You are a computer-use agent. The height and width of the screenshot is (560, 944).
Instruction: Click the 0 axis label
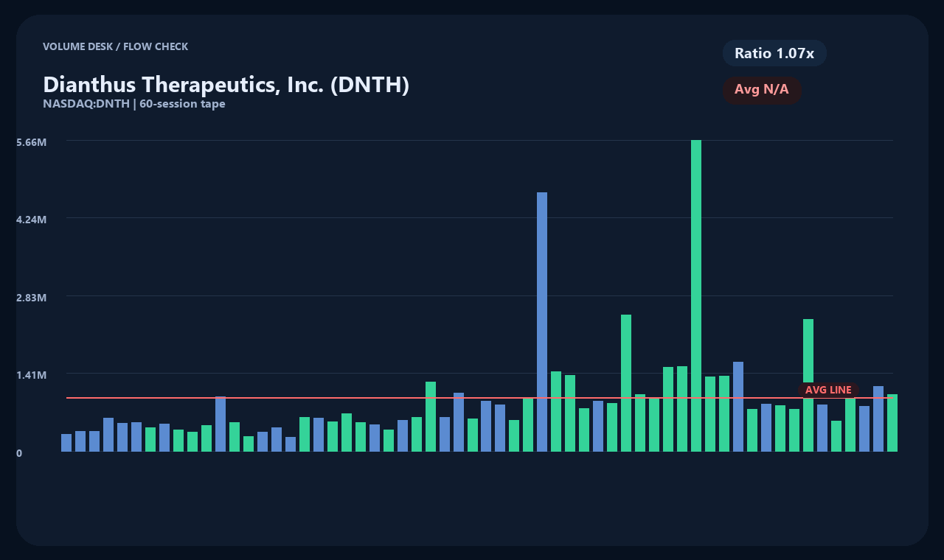coord(19,453)
